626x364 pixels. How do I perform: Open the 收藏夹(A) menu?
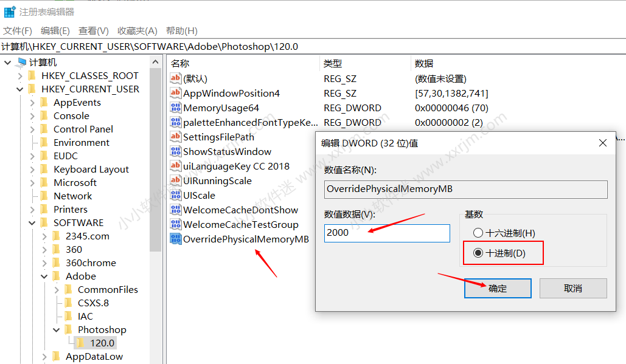[x=135, y=30]
